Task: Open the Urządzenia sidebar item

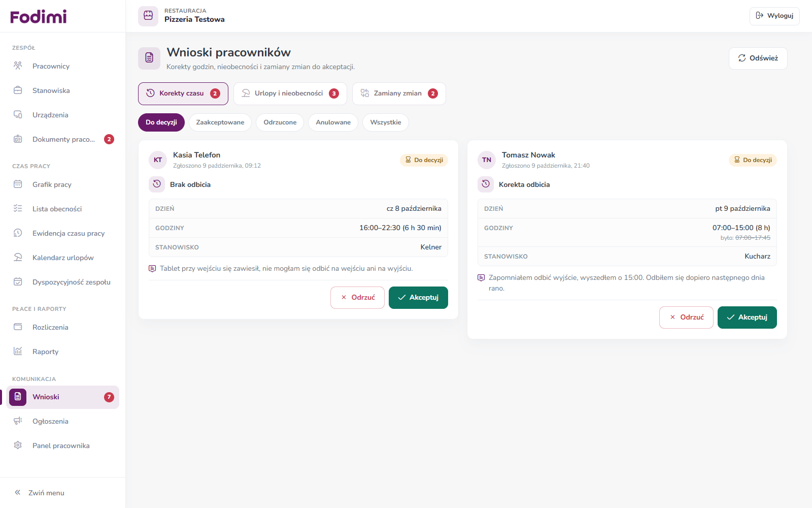Action: (x=62, y=115)
